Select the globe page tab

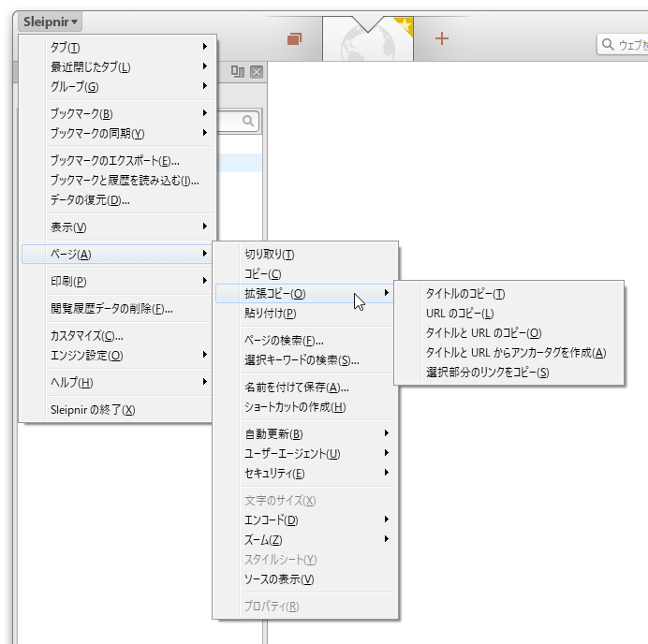[x=367, y=39]
